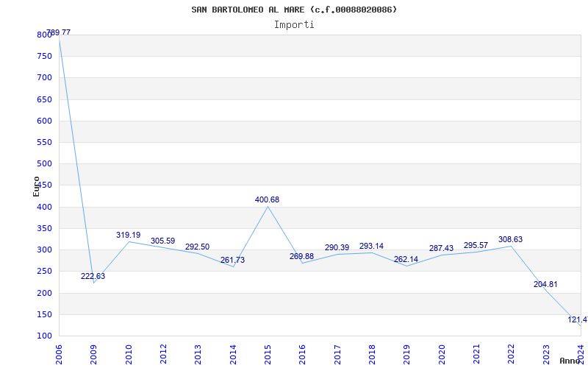
Task: Click the 2013 x-axis tick label
Action: pos(198,354)
